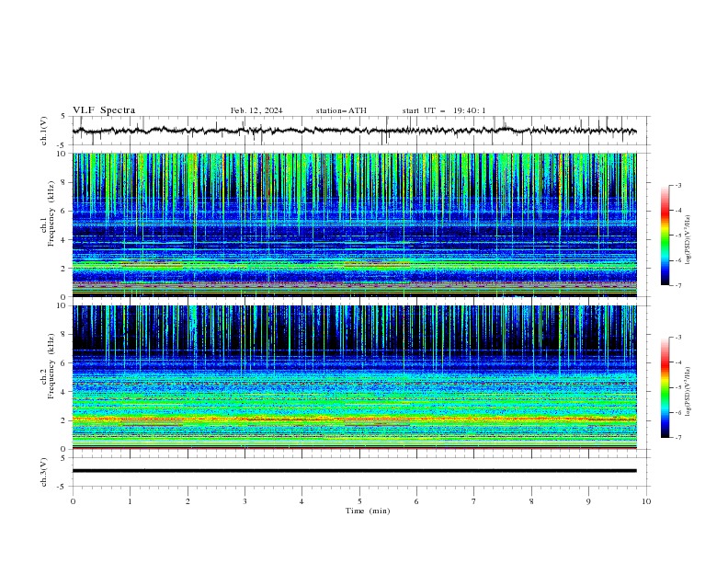Click the ch.3 black voltage trace
The width and height of the screenshot is (728, 563).
coord(354,471)
